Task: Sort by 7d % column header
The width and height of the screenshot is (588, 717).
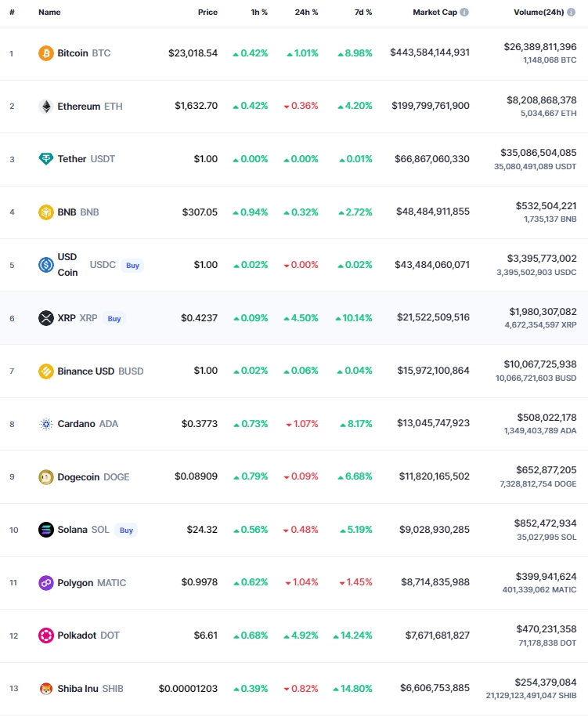Action: pos(363,13)
